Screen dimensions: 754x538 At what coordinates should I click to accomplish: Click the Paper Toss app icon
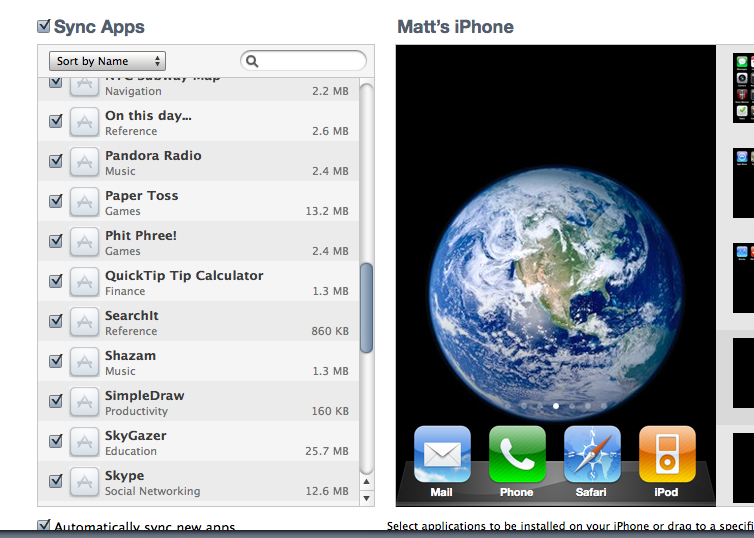click(84, 201)
